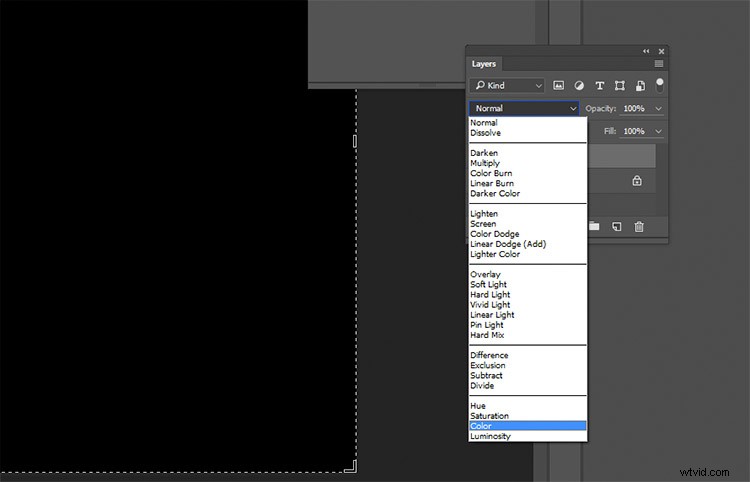This screenshot has width=750, height=482.
Task: Expand the Opacity slider arrow
Action: (x=659, y=109)
